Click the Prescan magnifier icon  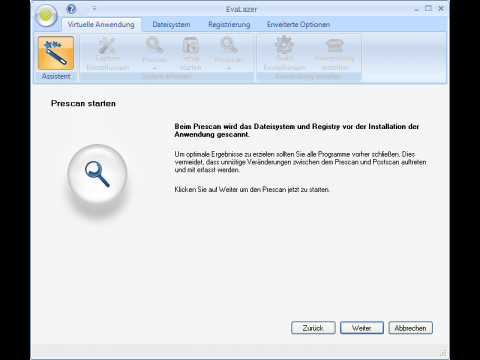pyautogui.click(x=154, y=45)
